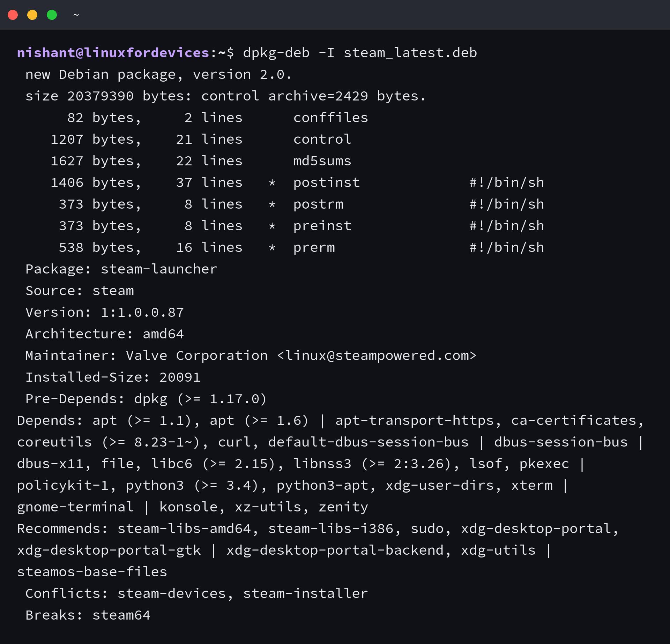The height and width of the screenshot is (644, 670).
Task: Click 'apt-transport-https' in Depends
Action: [415, 421]
